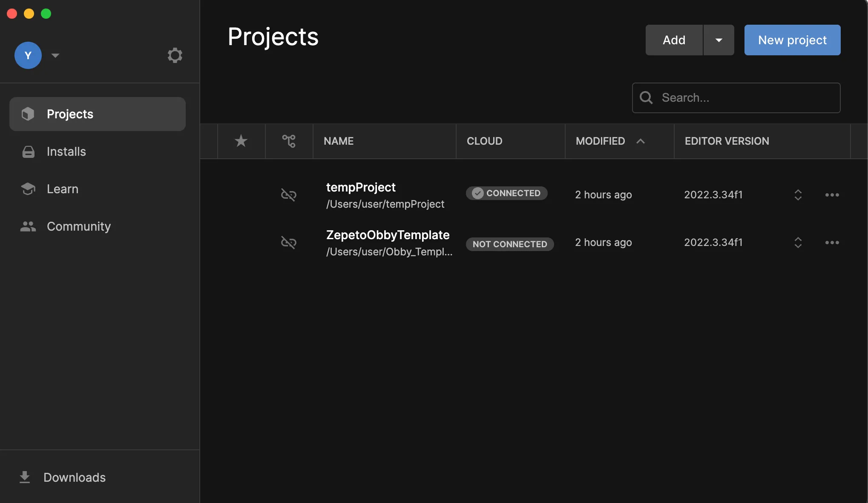Open the more options menu for tempProject
The height and width of the screenshot is (503, 868).
(x=832, y=195)
